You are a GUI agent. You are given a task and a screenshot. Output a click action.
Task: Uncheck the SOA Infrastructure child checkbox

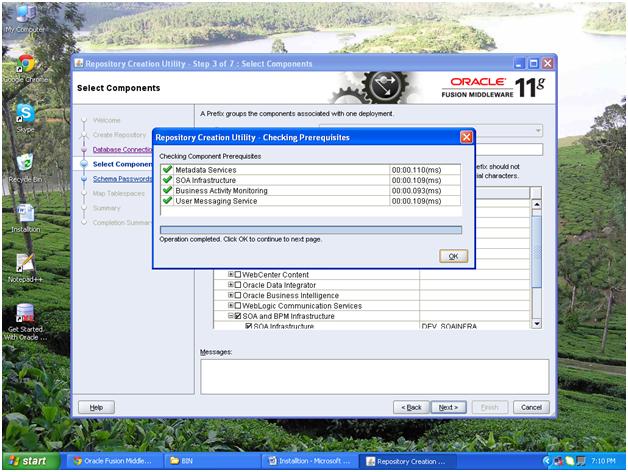249,326
